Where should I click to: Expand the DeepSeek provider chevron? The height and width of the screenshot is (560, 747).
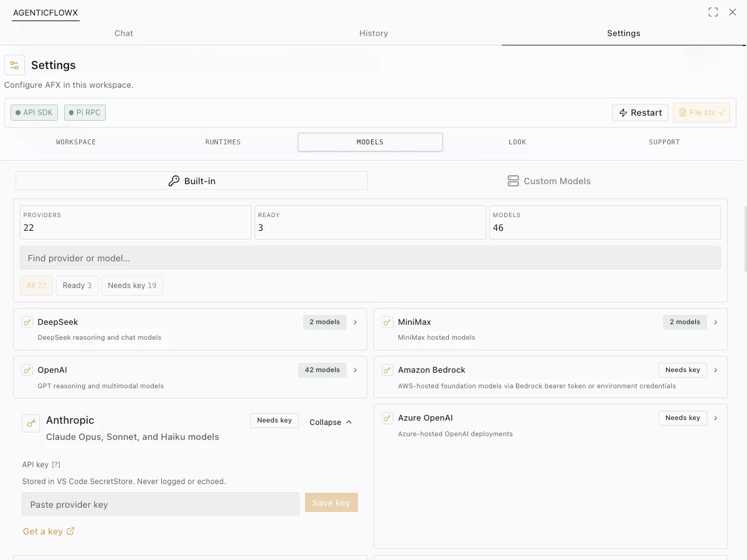pyautogui.click(x=355, y=322)
